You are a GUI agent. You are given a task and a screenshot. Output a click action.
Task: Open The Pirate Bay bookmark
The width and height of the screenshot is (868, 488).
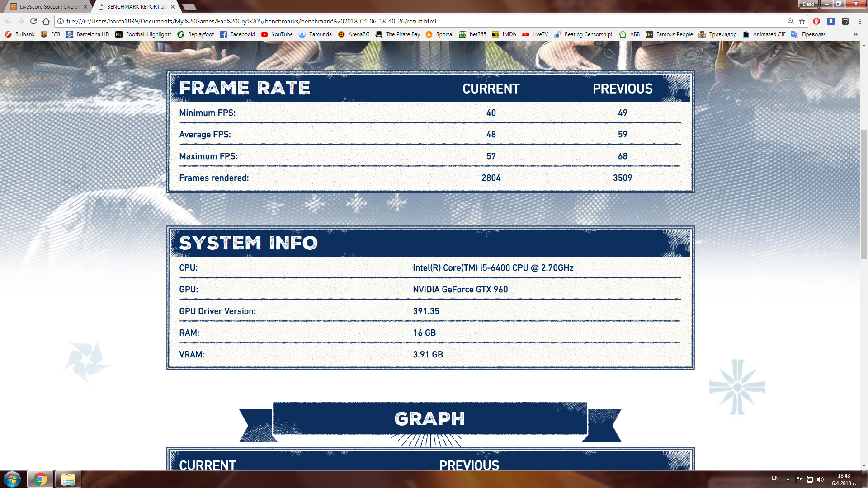click(x=398, y=34)
